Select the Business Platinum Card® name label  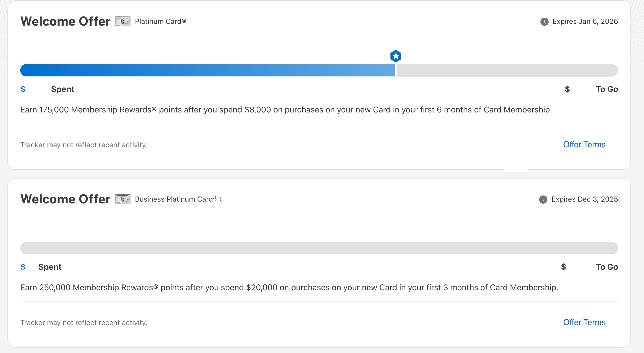coord(176,199)
